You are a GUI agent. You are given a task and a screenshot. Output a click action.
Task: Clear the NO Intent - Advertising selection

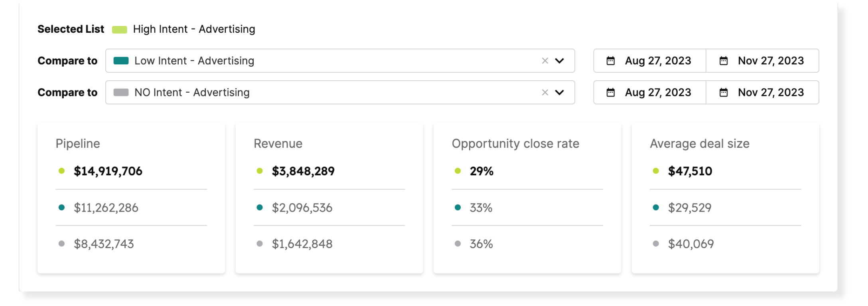tap(545, 93)
